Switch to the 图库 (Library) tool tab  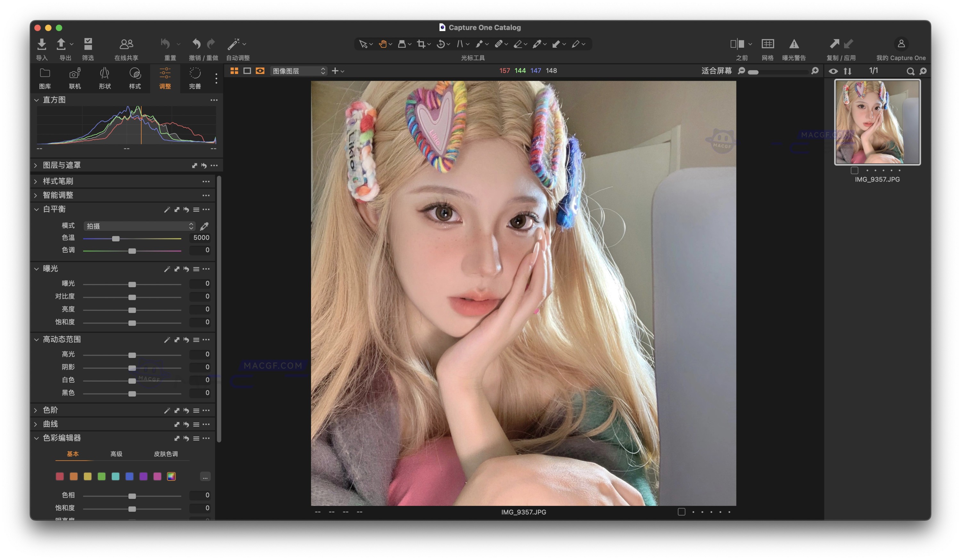(45, 78)
